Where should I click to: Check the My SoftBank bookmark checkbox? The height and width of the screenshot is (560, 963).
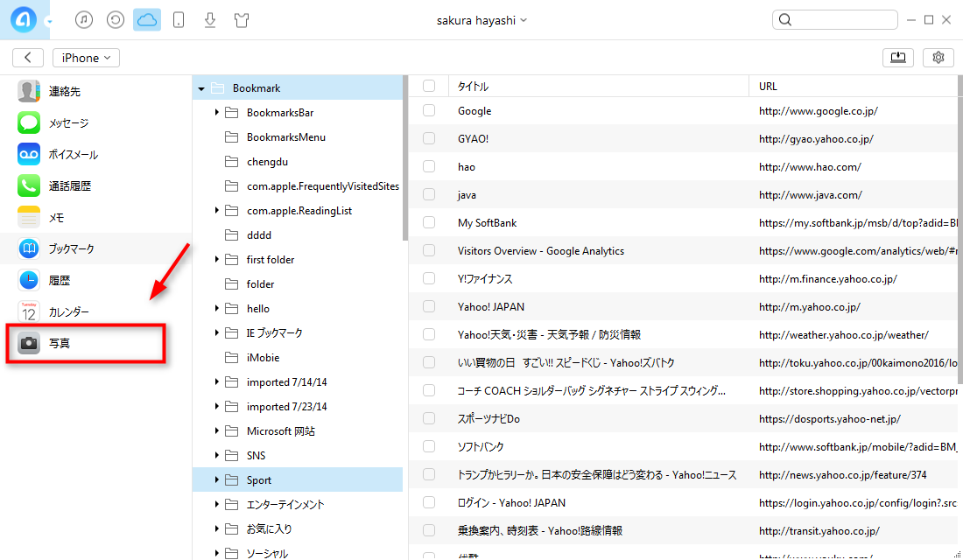(429, 222)
